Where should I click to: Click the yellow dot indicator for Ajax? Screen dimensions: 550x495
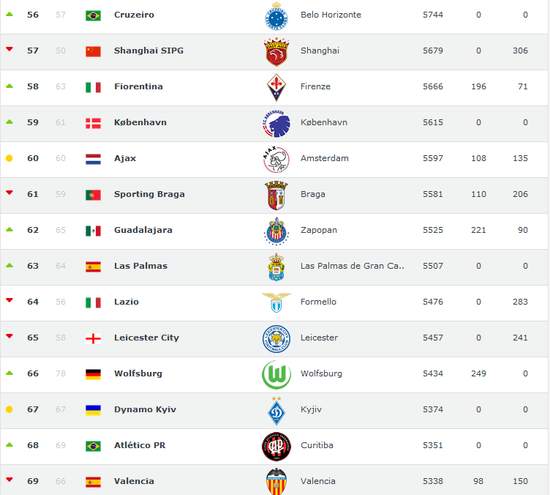(9, 158)
